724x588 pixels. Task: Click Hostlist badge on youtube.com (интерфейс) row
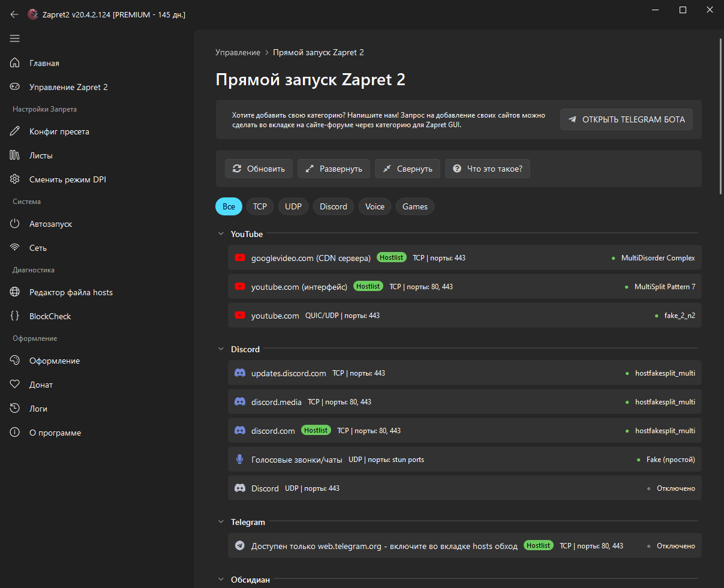(368, 286)
